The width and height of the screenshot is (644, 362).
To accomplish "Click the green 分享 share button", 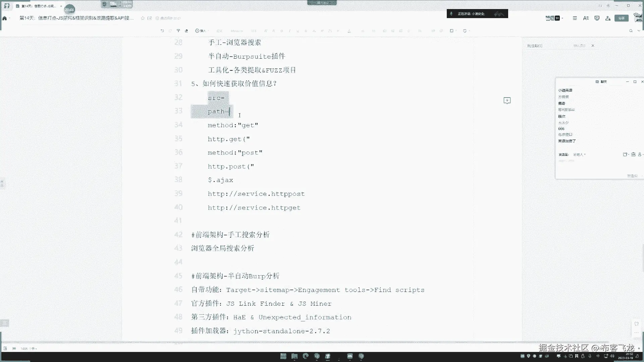I will pyautogui.click(x=621, y=18).
